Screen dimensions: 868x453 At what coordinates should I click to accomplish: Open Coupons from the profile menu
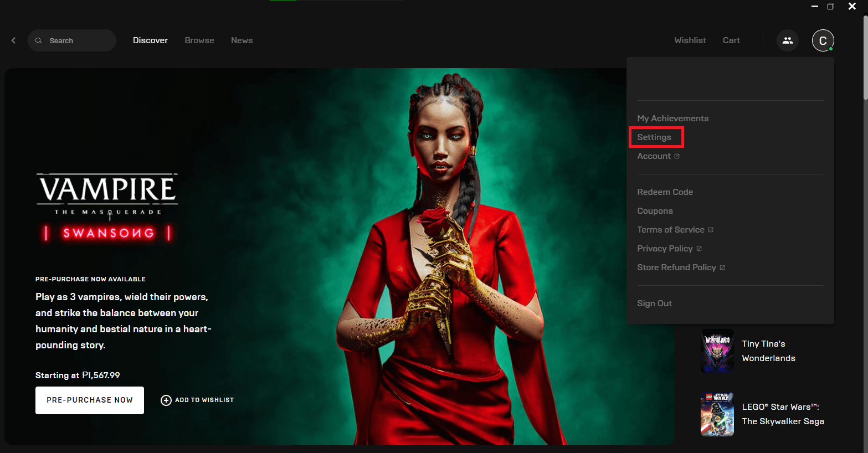point(655,211)
